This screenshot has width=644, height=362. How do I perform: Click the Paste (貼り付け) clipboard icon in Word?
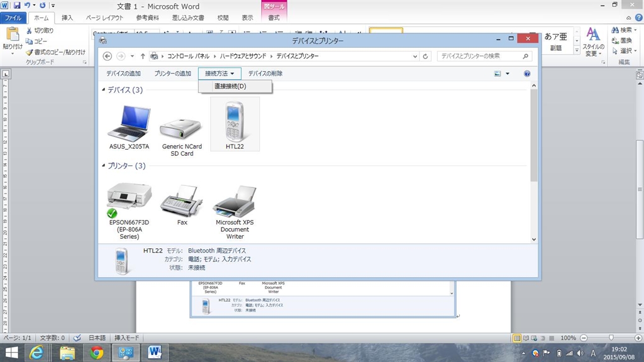point(13,35)
